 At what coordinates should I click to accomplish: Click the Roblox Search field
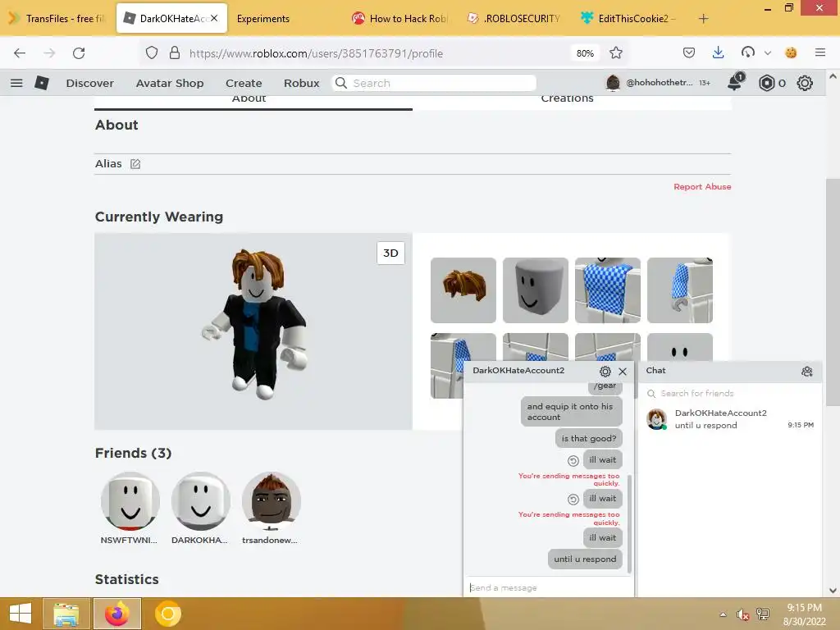(x=434, y=83)
